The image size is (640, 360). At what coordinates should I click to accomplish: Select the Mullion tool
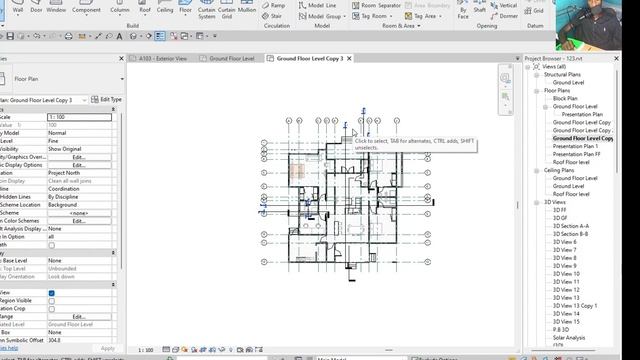247,7
